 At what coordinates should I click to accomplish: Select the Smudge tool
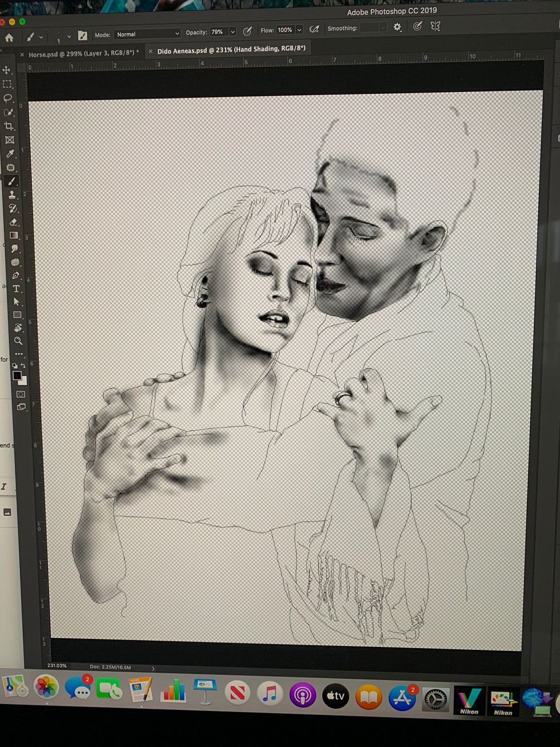point(14,249)
